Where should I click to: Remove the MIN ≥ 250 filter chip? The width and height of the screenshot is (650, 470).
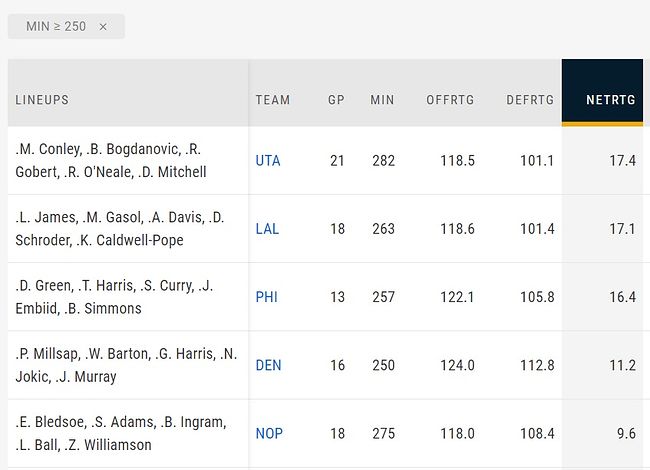[103, 27]
